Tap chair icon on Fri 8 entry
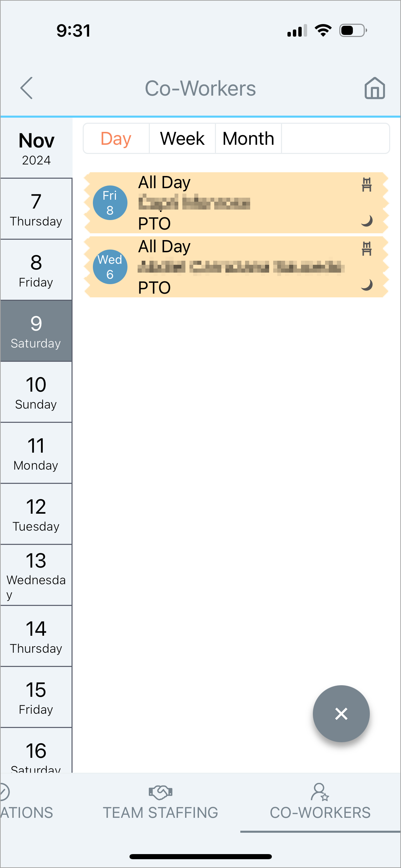The image size is (401, 868). 367,185
